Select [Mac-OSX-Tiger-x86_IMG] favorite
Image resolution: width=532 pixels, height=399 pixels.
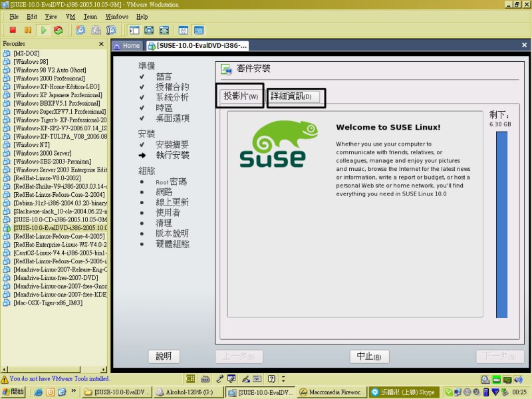pos(48,303)
